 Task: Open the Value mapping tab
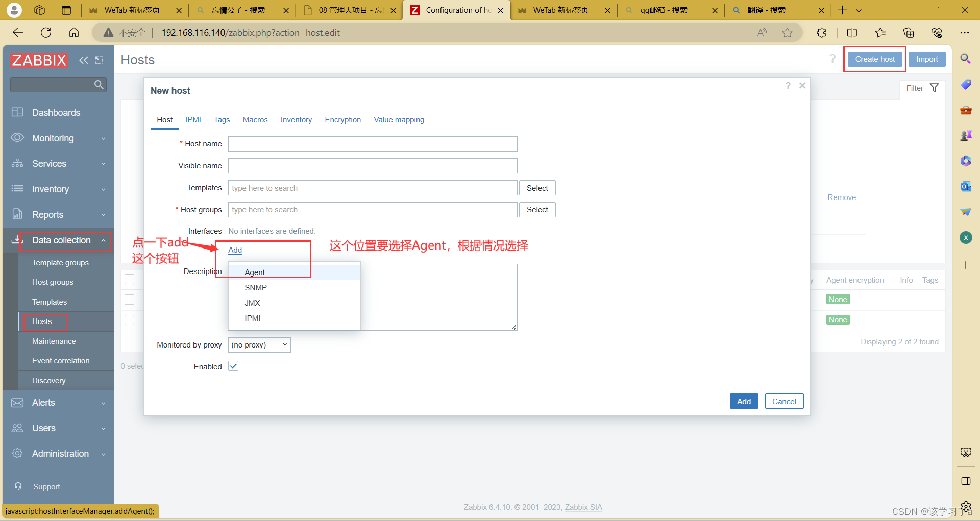point(399,120)
